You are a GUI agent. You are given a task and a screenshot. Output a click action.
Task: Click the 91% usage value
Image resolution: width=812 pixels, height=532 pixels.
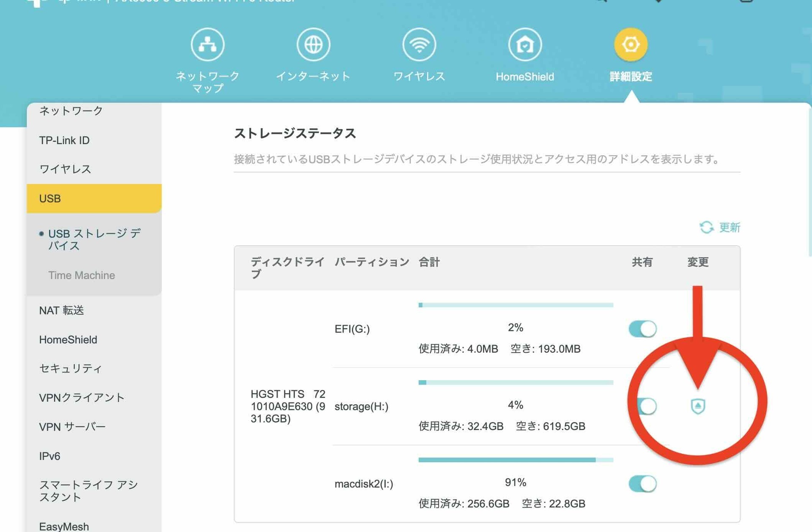point(516,482)
